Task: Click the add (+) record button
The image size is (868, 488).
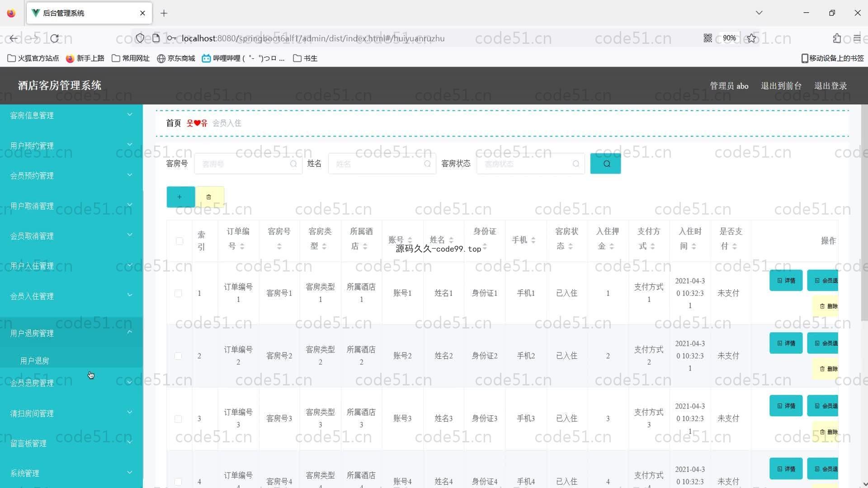Action: pos(180,197)
